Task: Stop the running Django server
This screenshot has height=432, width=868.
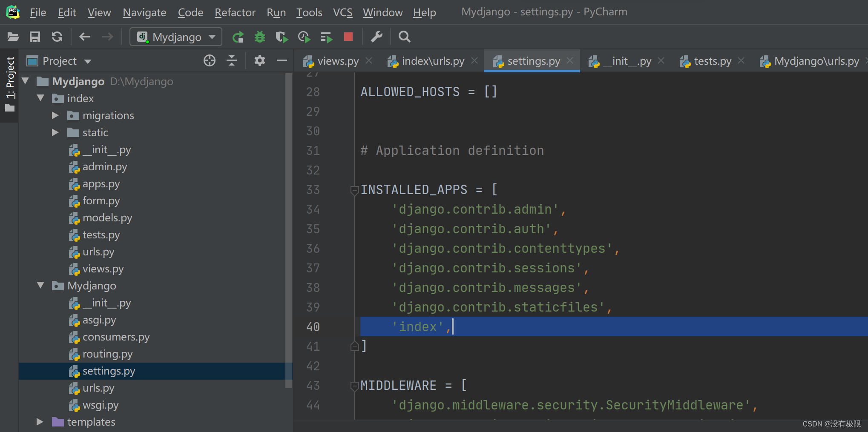Action: pos(348,37)
